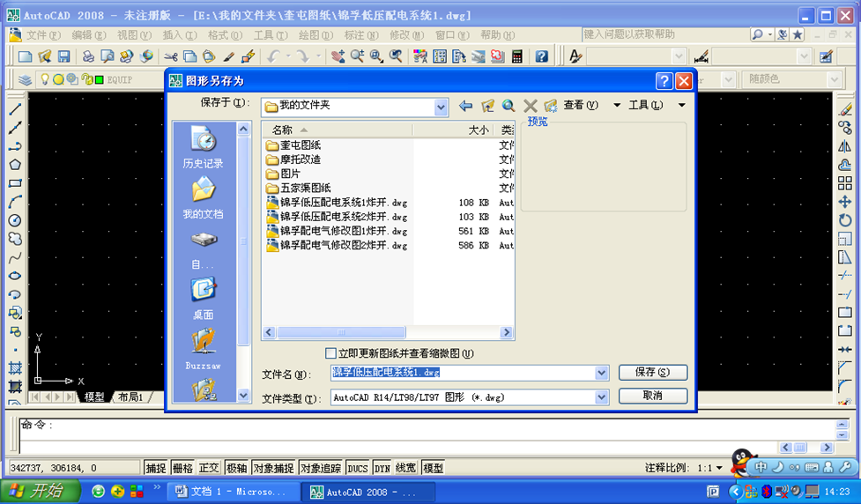
Task: Open the Layer Properties Manager icon
Action: (x=25, y=79)
